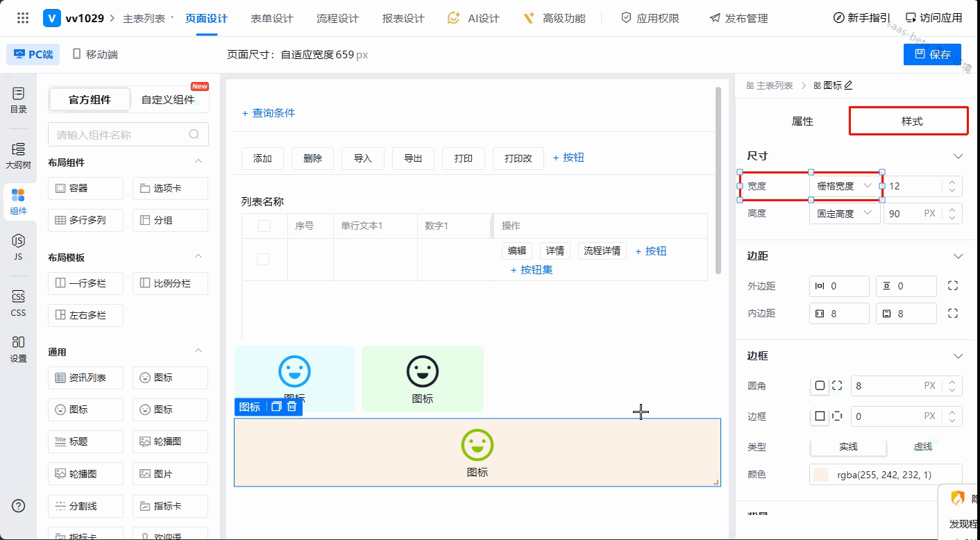The image size is (980, 540).
Task: Open 设置 from the left sidebar
Action: pos(18,349)
